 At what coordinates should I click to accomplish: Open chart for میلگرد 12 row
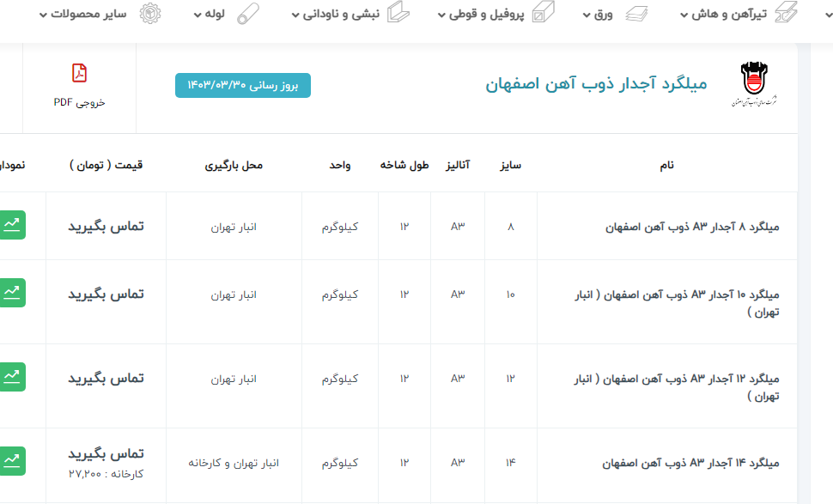(12, 377)
